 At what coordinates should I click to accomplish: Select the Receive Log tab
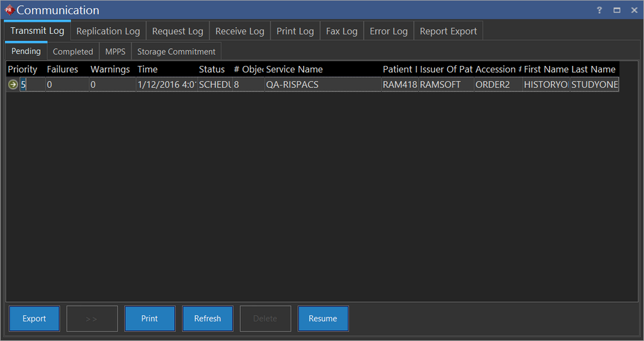240,31
